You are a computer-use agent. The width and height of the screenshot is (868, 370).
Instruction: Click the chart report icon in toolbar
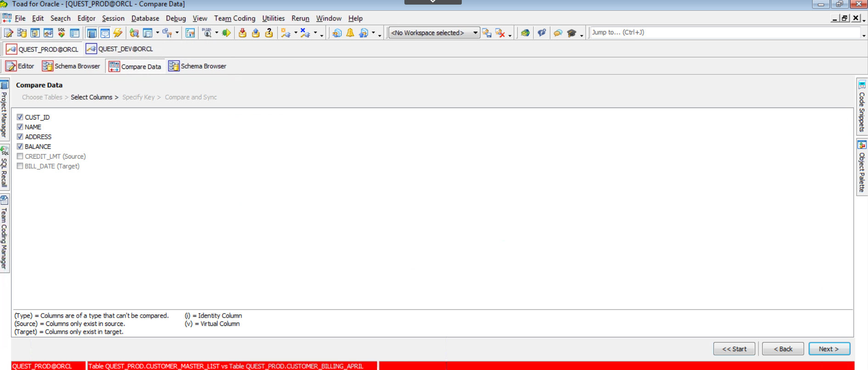(x=190, y=33)
